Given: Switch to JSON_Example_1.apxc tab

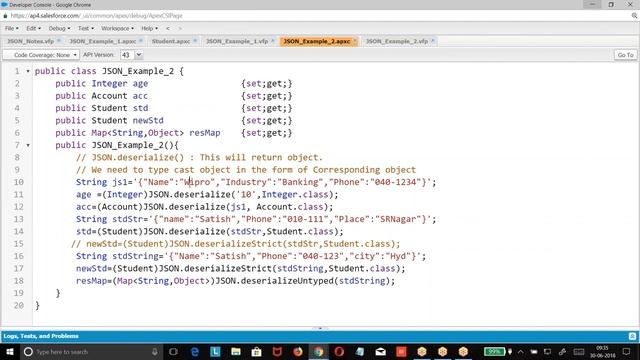Looking at the screenshot, I should pos(102,41).
